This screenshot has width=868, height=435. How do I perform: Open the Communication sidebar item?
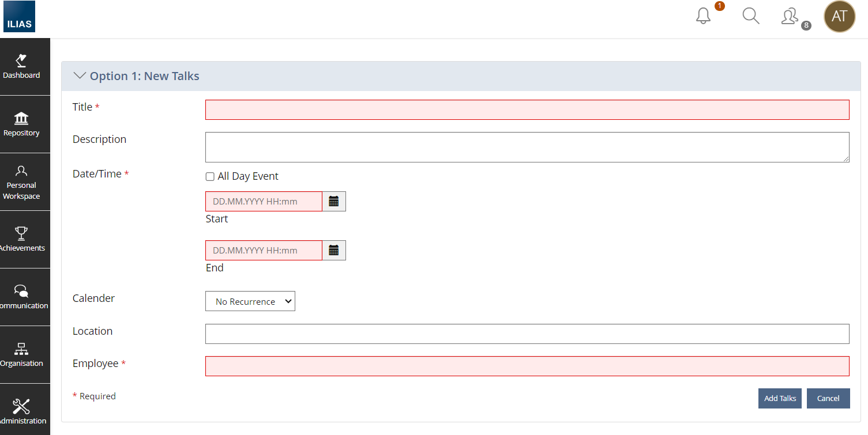pyautogui.click(x=22, y=297)
